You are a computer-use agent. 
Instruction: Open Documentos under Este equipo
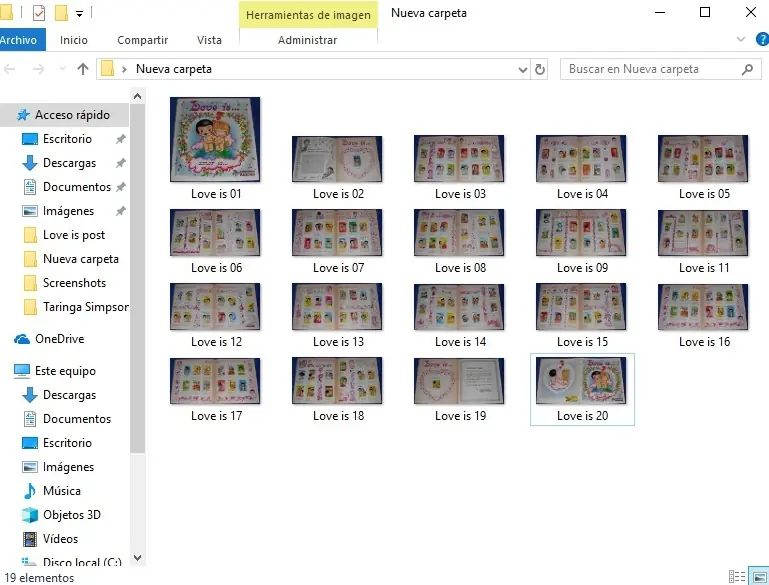point(77,419)
